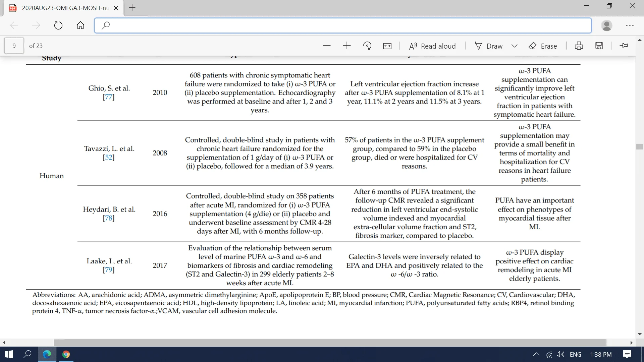Open the browser settings ellipsis menu
Screen dimensions: 644x362
630,25
